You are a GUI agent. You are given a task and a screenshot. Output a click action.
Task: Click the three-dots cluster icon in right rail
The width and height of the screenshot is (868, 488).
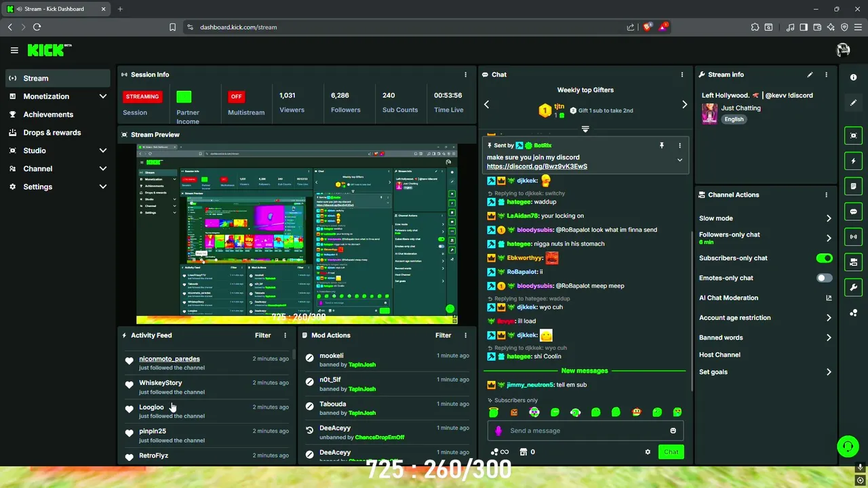pos(853,312)
